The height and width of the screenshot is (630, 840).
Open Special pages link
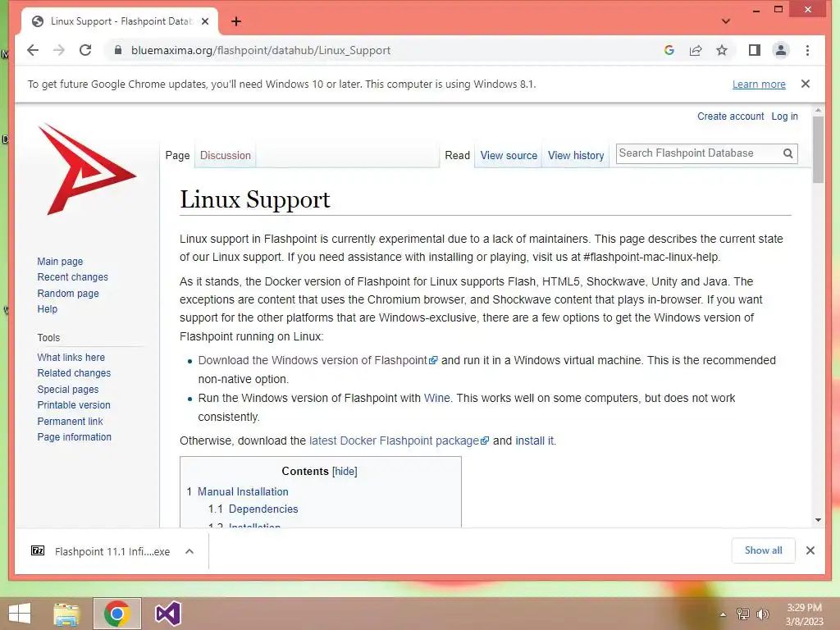68,390
